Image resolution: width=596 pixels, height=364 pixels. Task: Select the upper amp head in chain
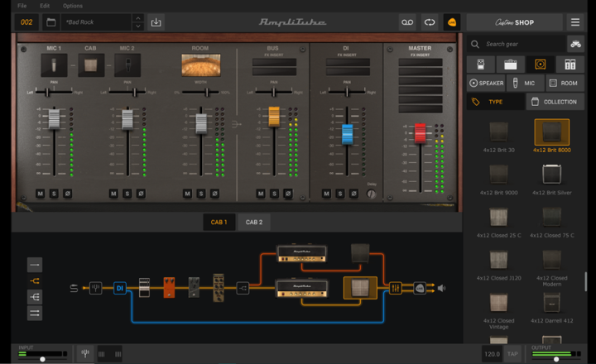click(302, 253)
